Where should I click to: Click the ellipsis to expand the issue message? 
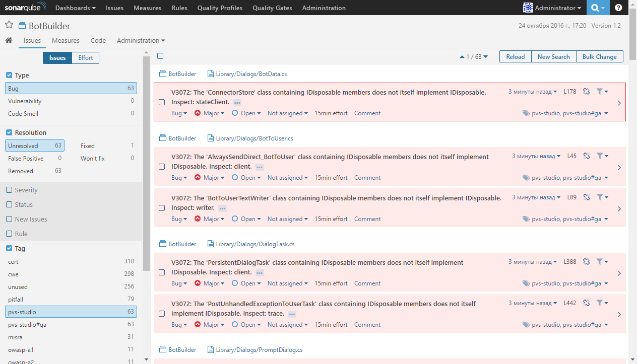coord(237,102)
